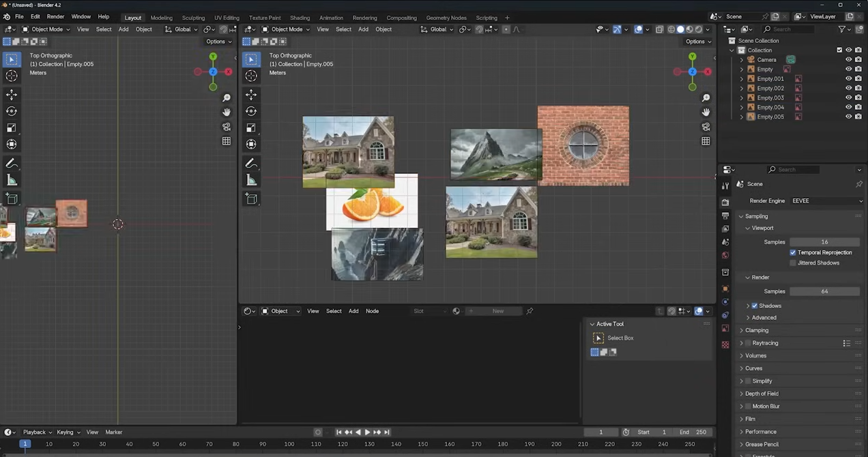The image size is (868, 457).
Task: Disable Temporal Reprojection checkbox
Action: pyautogui.click(x=793, y=252)
